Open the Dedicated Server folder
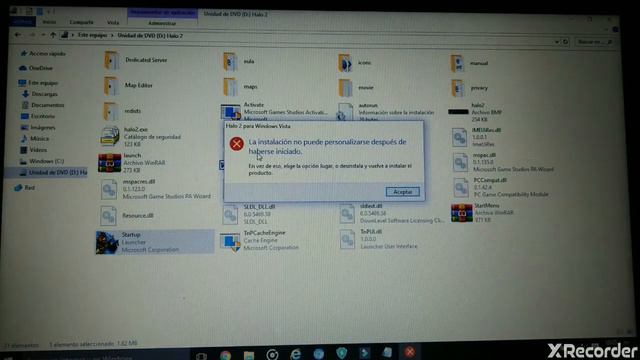640x360 pixels. click(x=136, y=60)
